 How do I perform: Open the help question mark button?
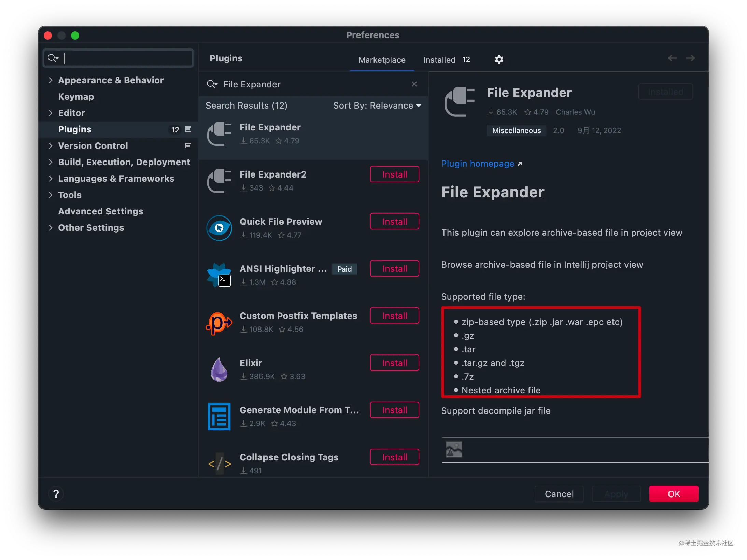(56, 494)
